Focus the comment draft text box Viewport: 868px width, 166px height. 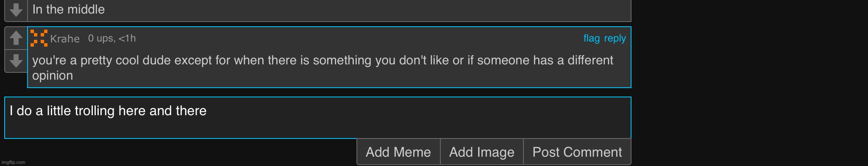coord(318,118)
